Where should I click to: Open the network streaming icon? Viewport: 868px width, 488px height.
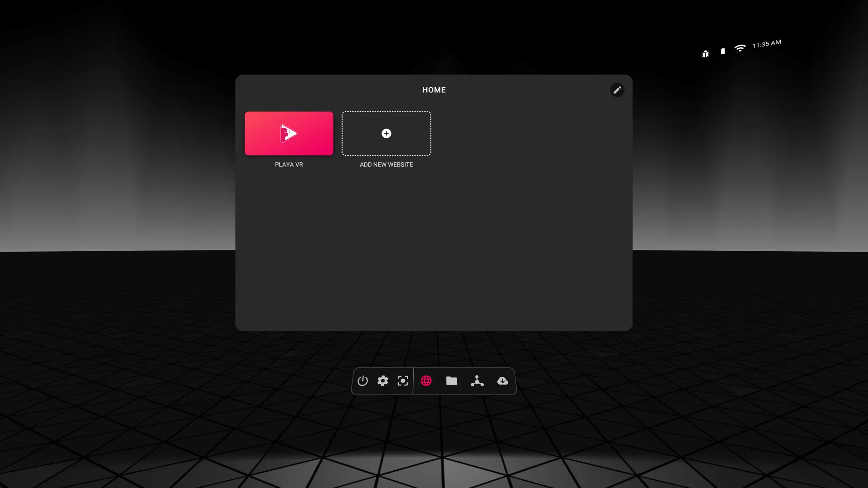(x=477, y=381)
